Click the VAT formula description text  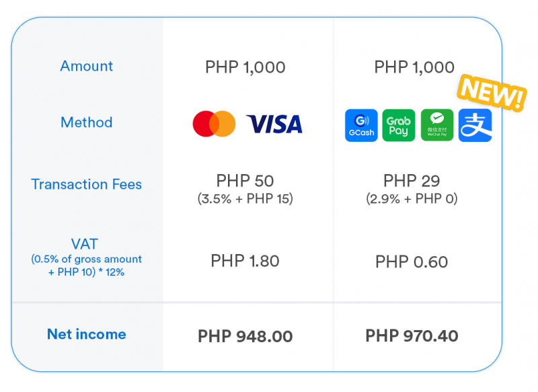(87, 266)
